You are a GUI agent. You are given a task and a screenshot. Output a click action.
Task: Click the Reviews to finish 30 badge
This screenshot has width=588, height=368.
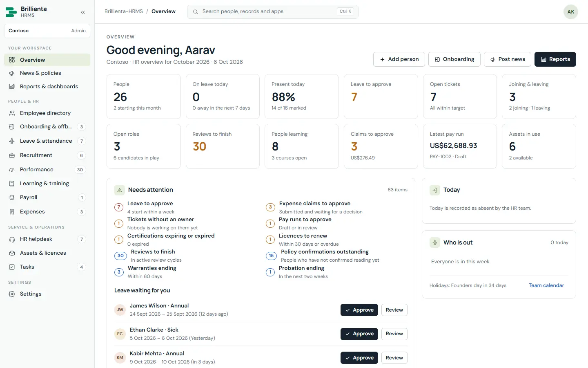pyautogui.click(x=120, y=256)
